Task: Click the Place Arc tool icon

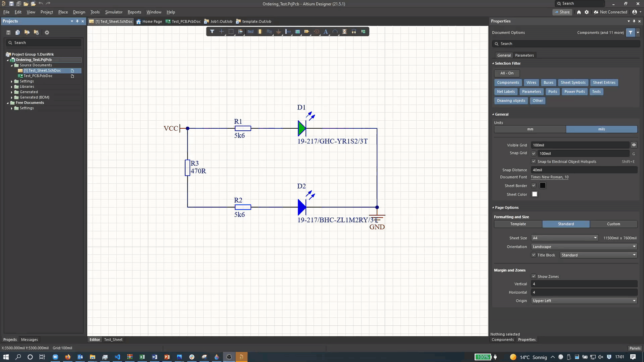Action: click(x=335, y=31)
